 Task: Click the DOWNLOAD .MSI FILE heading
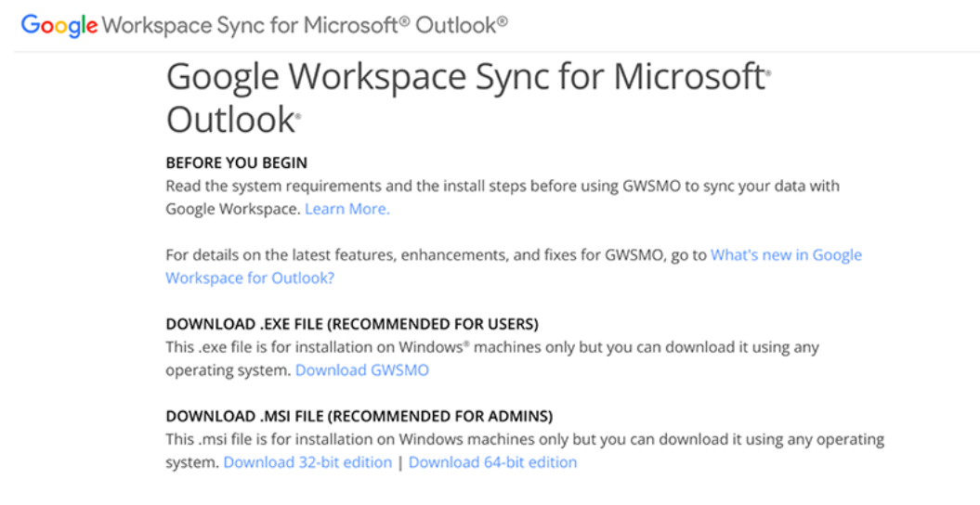point(359,417)
